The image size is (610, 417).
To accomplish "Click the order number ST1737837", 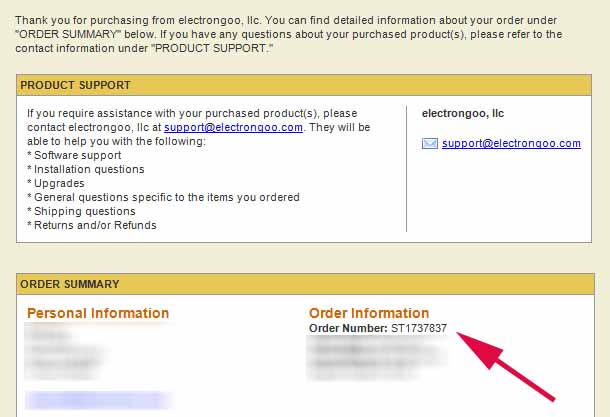I will 419,328.
